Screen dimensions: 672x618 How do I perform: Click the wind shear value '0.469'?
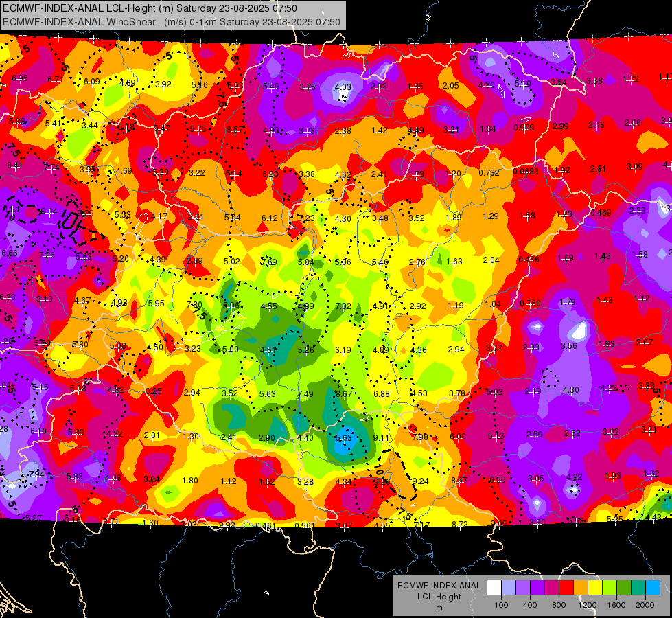[x=601, y=212]
